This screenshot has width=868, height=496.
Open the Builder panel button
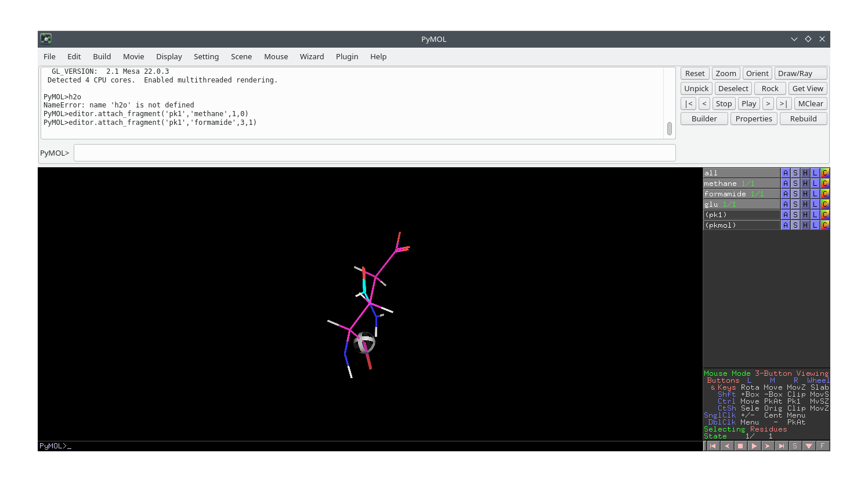pyautogui.click(x=704, y=118)
